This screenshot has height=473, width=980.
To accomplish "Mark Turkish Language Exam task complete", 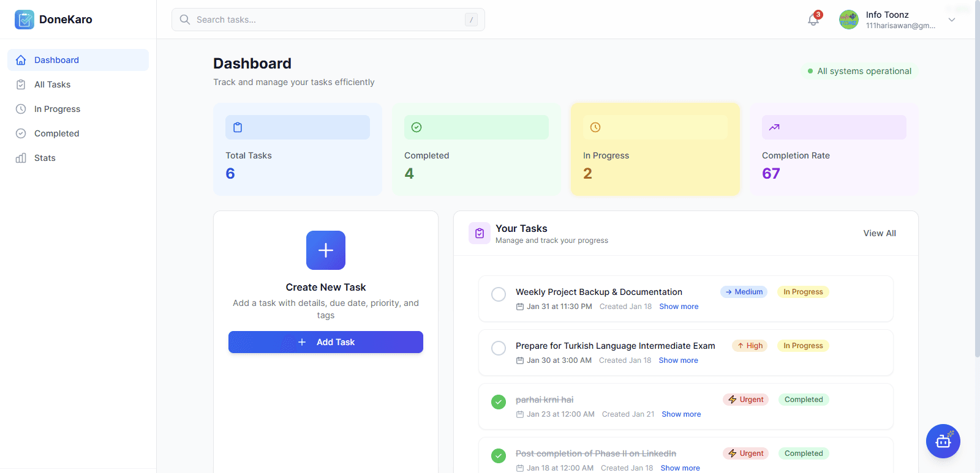I will pyautogui.click(x=499, y=348).
